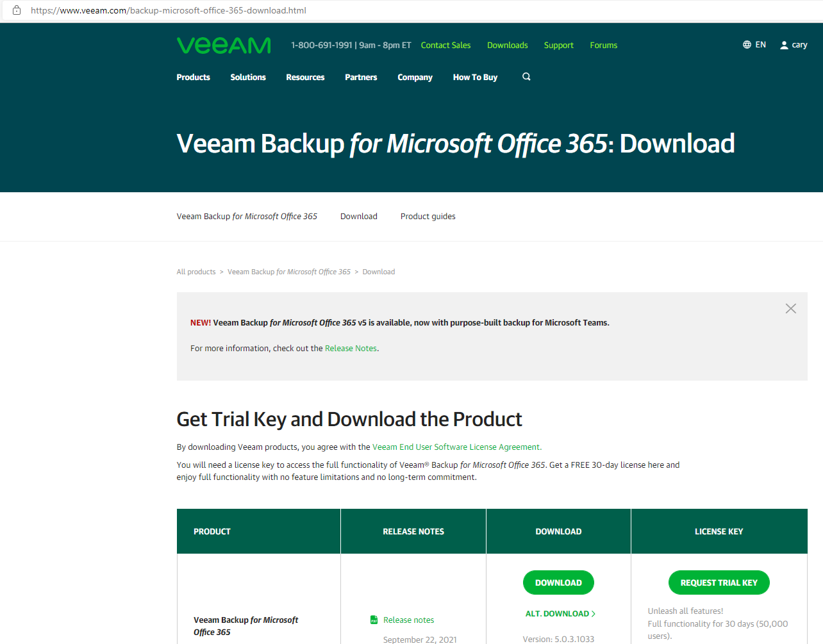Click the globe language icon

747,45
